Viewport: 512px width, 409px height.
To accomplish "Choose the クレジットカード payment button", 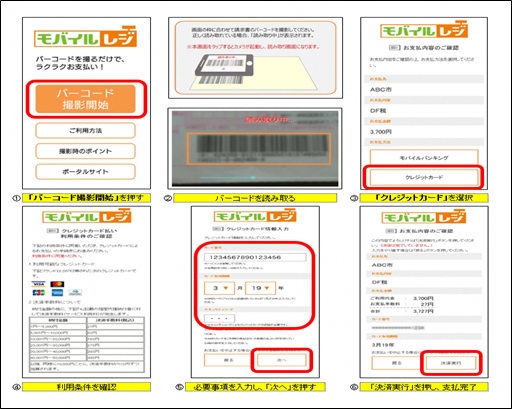I will [x=424, y=177].
